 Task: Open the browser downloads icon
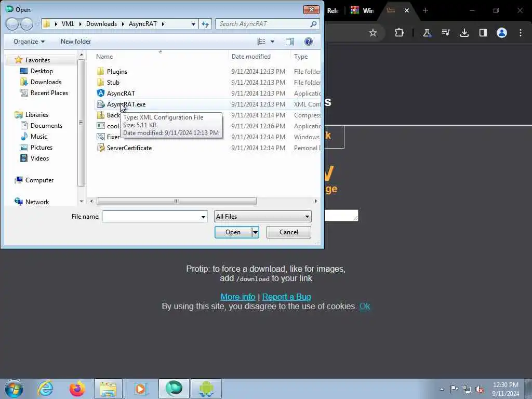pyautogui.click(x=464, y=33)
